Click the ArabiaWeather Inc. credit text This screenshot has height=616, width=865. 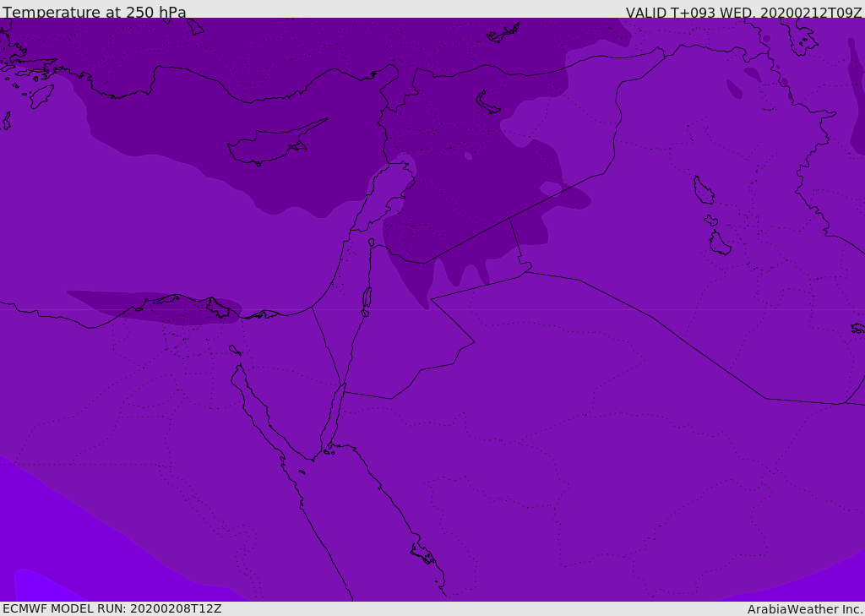point(805,608)
